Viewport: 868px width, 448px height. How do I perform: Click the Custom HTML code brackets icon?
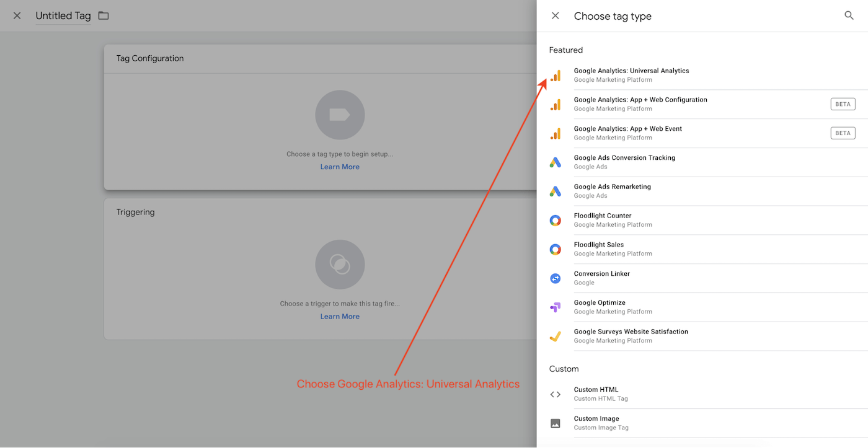(x=556, y=395)
